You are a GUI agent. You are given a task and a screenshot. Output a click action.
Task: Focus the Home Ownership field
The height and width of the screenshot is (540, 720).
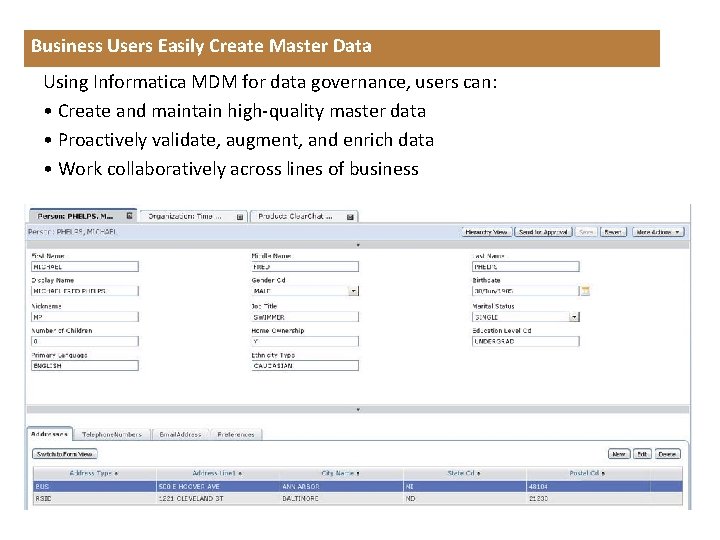click(x=305, y=342)
